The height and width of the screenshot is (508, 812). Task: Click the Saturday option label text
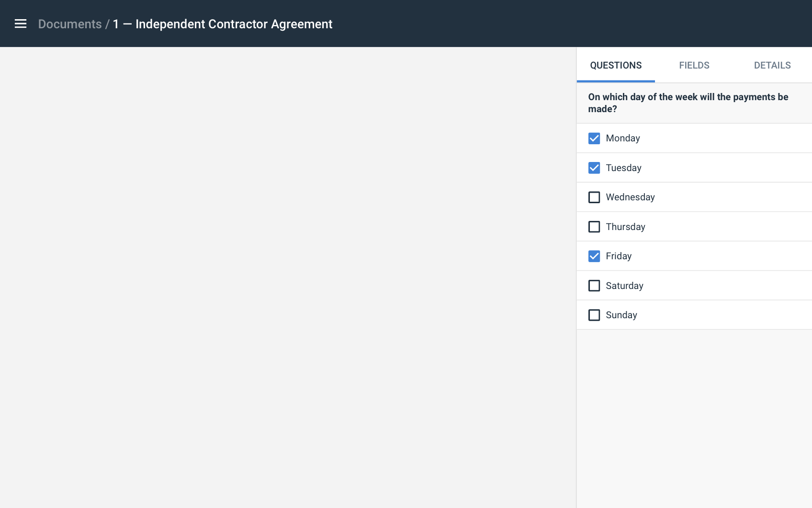coord(624,286)
